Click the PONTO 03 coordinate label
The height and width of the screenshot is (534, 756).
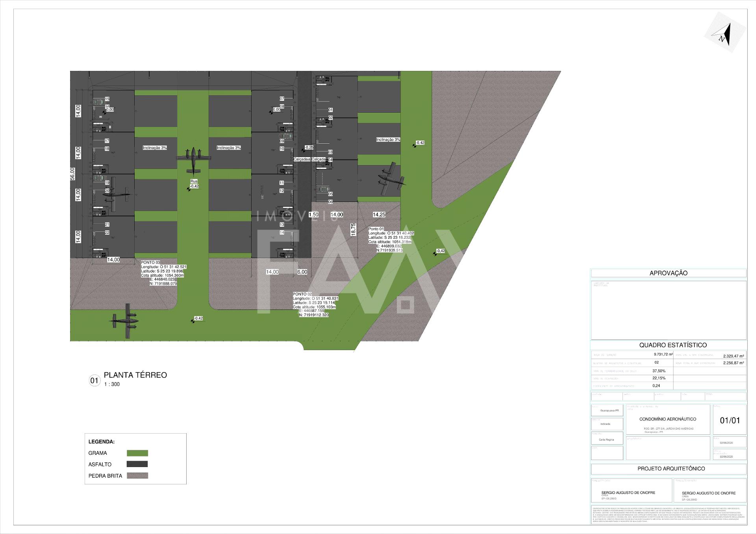[x=151, y=262]
